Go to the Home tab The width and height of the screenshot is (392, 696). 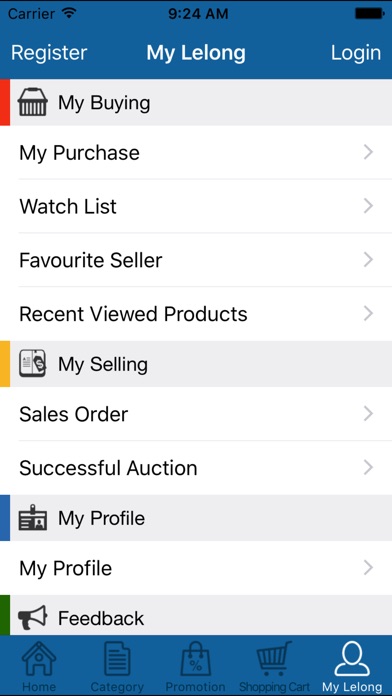(39, 665)
